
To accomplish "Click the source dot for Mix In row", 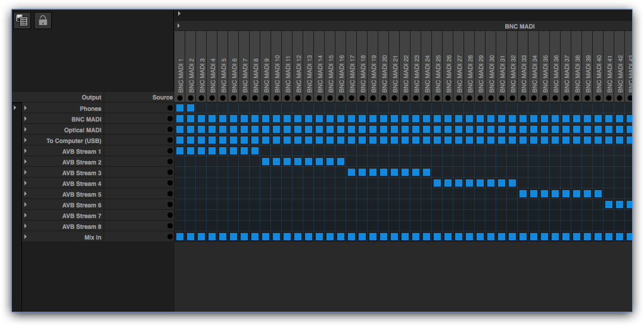I will click(x=170, y=237).
